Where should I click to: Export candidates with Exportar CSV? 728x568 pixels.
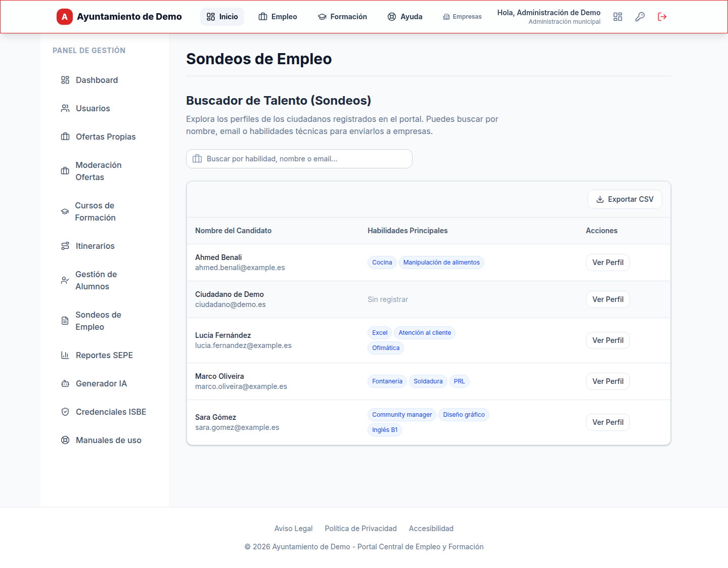coord(625,199)
